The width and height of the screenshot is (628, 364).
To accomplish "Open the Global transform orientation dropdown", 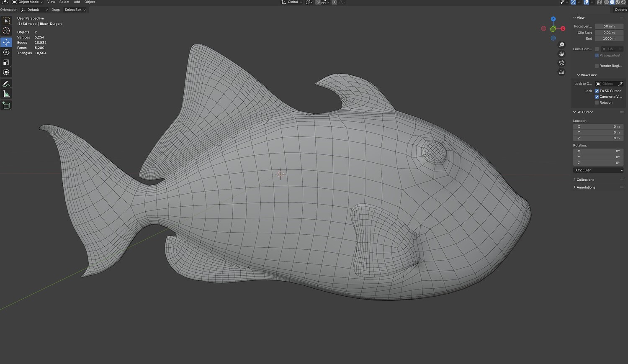I will (x=291, y=2).
